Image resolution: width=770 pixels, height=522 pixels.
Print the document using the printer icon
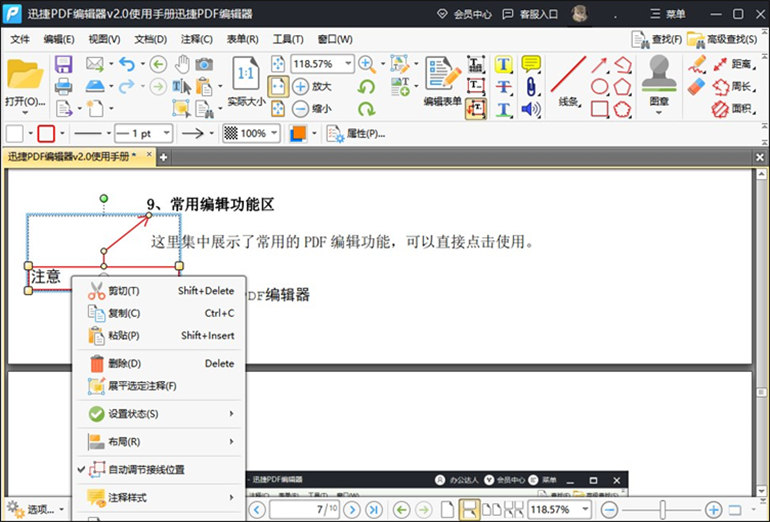coord(63,86)
